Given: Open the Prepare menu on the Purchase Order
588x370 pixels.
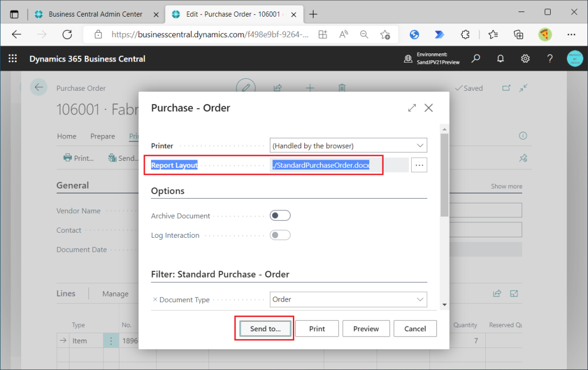Looking at the screenshot, I should [x=103, y=136].
